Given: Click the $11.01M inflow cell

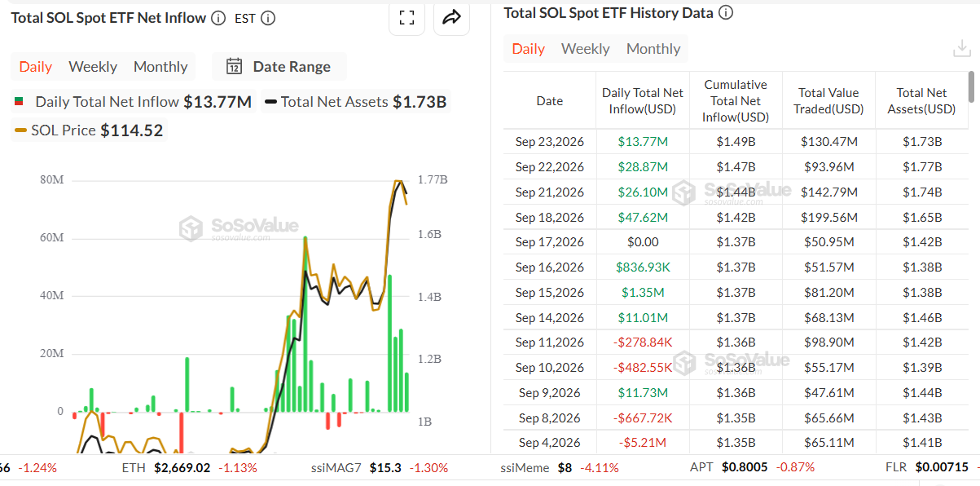Looking at the screenshot, I should [x=644, y=318].
